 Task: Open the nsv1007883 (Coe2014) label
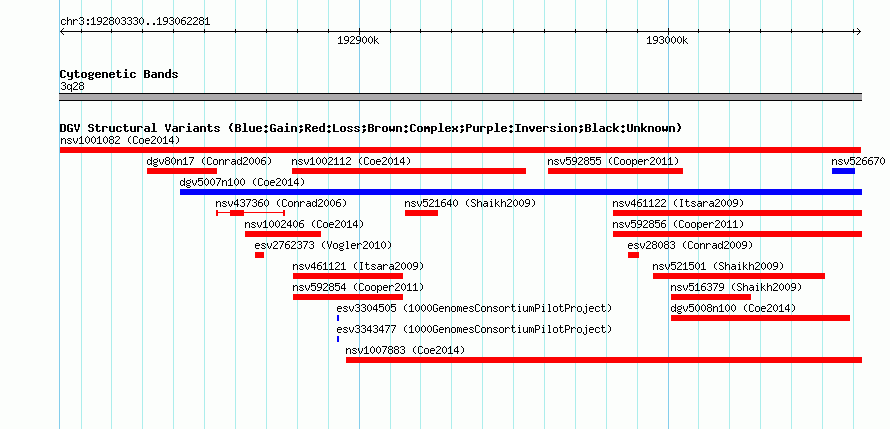[405, 350]
